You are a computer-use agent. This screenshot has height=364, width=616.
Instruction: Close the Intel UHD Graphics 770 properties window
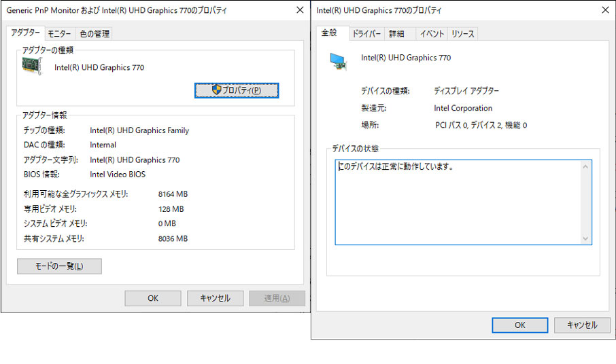point(605,10)
